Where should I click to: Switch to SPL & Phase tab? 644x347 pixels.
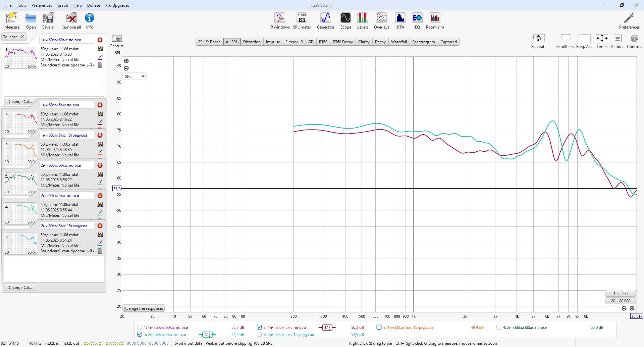pyautogui.click(x=209, y=42)
